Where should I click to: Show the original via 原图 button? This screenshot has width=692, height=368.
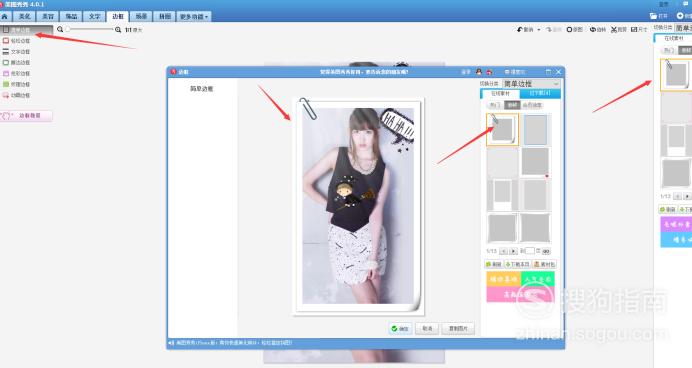click(x=575, y=29)
